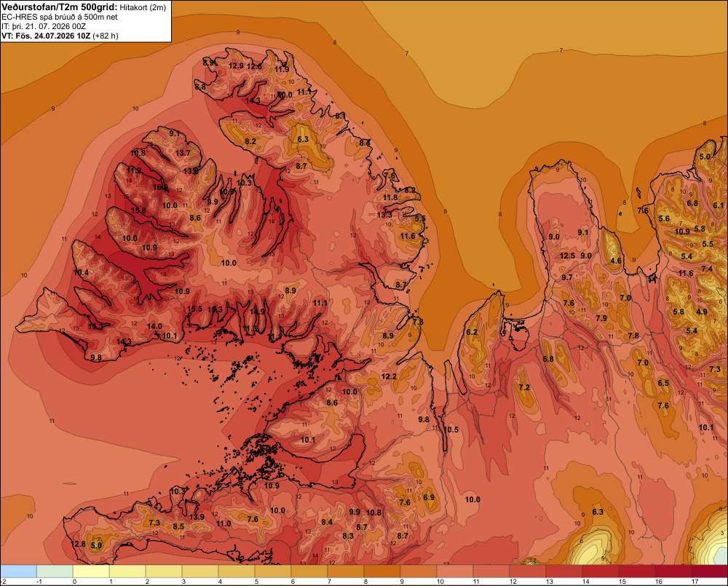
Task: Click the title text "Veðurstofan/T2m 500grid:"
Action: 60,7
